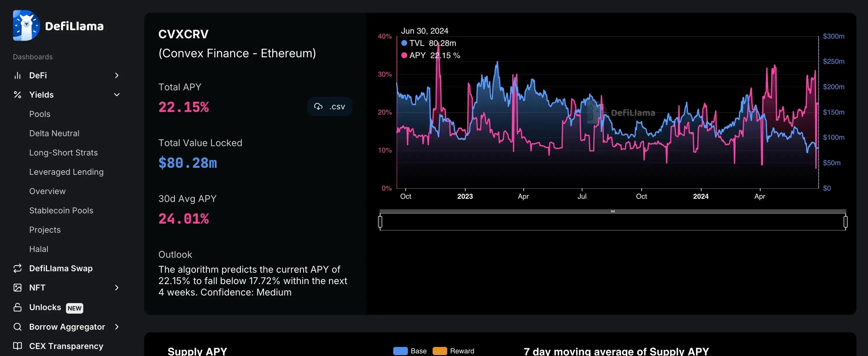Click the DefiLlama wordmark text

coord(74,26)
